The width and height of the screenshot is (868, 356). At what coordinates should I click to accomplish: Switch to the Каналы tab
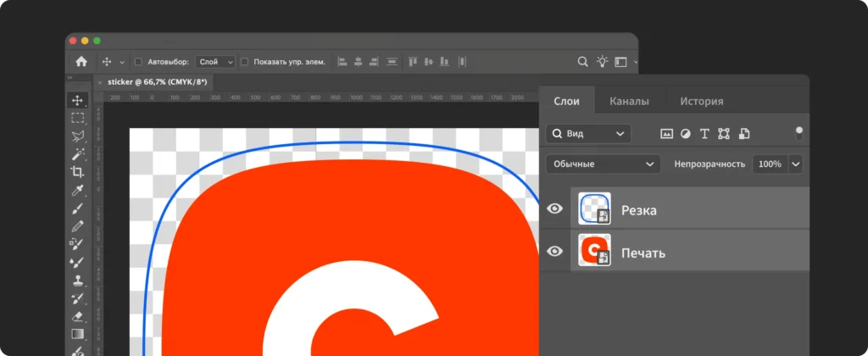[630, 102]
